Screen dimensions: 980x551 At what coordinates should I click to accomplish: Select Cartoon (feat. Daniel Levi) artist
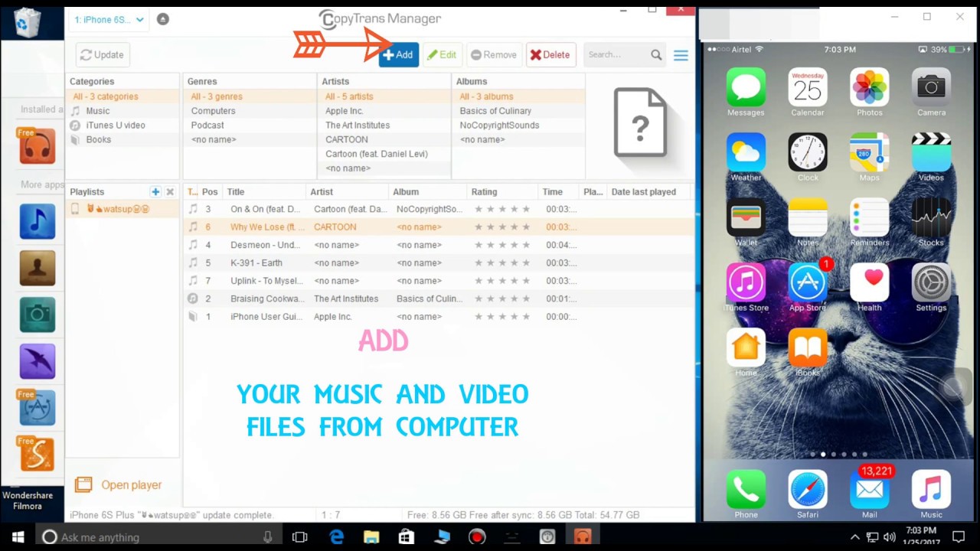pos(376,154)
